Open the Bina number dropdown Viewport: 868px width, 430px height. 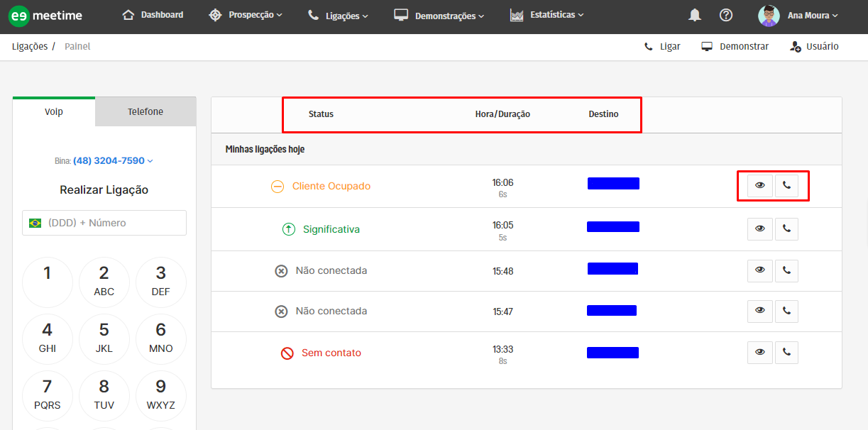113,161
